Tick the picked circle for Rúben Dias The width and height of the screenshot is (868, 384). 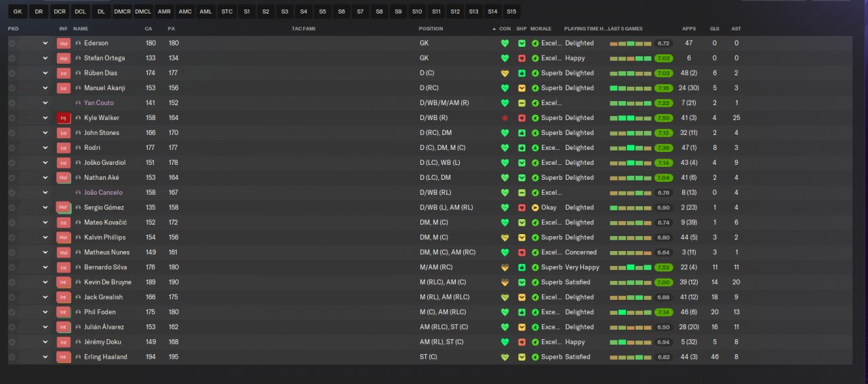[12, 73]
